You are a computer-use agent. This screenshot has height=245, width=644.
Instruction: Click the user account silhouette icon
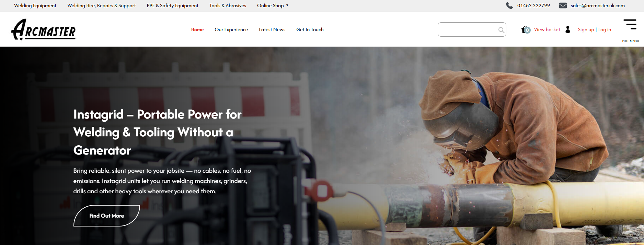tap(568, 29)
